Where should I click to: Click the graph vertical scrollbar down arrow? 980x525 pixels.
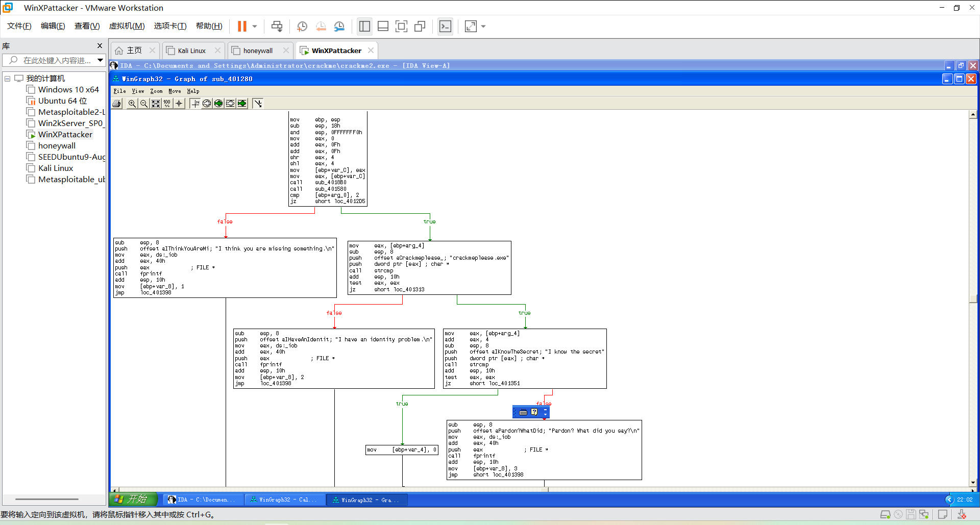pos(973,483)
